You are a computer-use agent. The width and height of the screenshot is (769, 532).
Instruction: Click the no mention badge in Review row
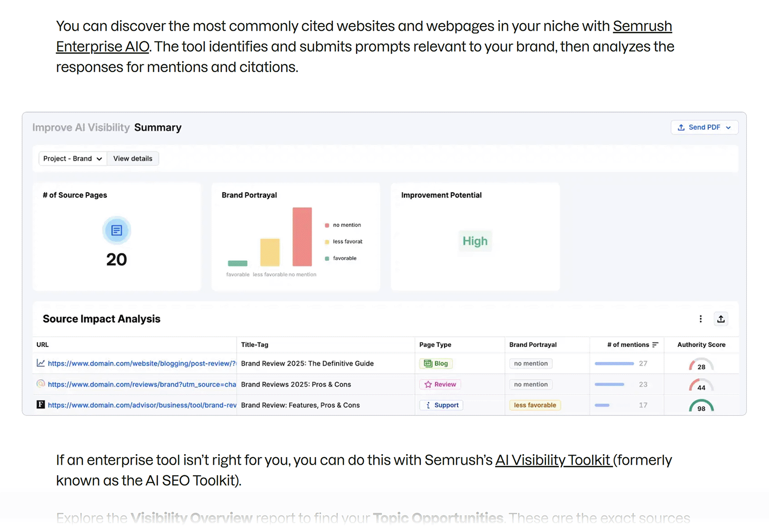pos(531,384)
